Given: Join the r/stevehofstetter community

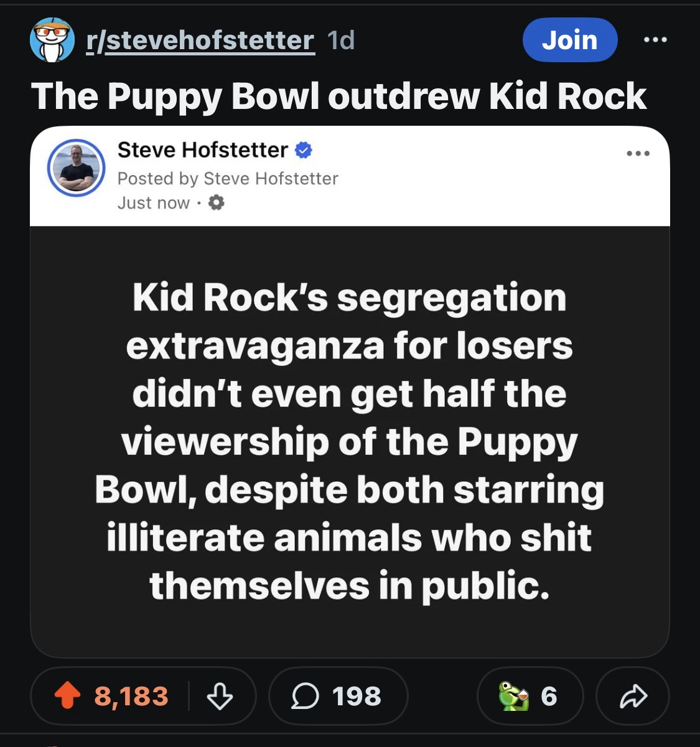Looking at the screenshot, I should pyautogui.click(x=569, y=40).
